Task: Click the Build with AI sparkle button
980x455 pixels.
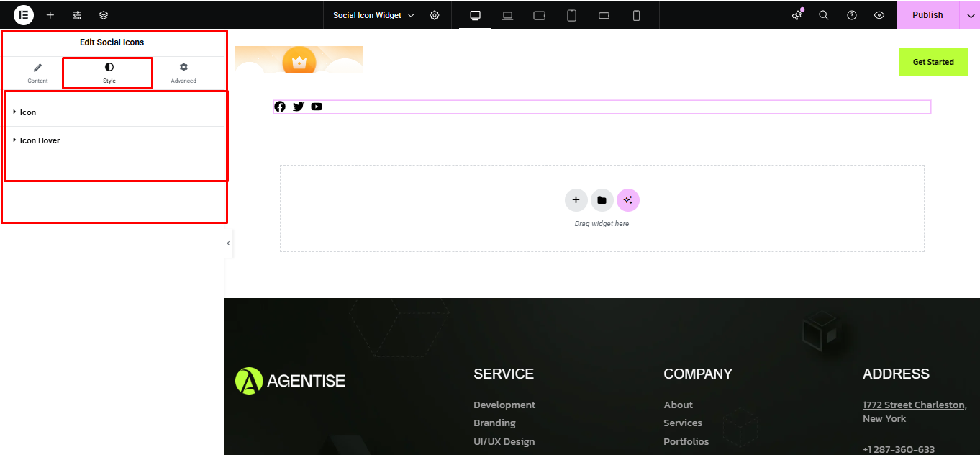Action: click(x=628, y=200)
